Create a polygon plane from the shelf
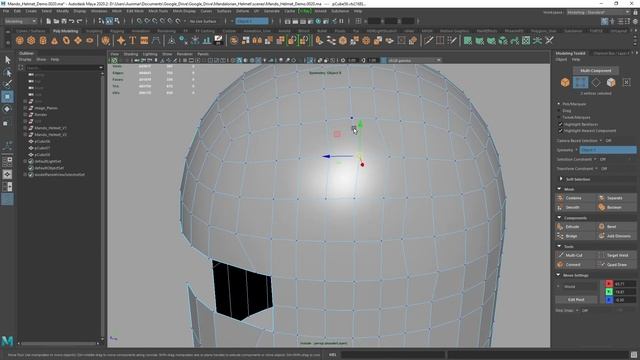640x360 pixels. pos(78,40)
